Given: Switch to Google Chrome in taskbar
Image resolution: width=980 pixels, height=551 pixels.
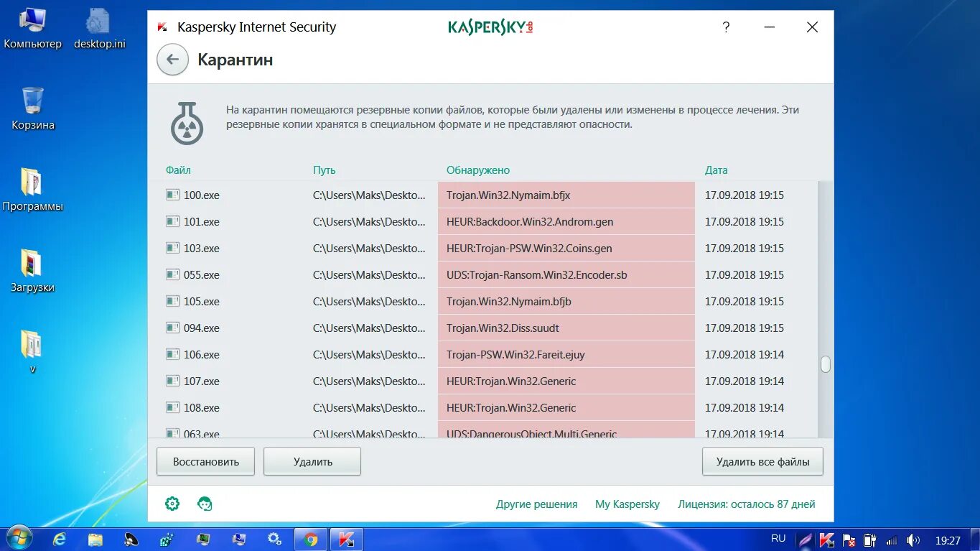Looking at the screenshot, I should point(311,539).
